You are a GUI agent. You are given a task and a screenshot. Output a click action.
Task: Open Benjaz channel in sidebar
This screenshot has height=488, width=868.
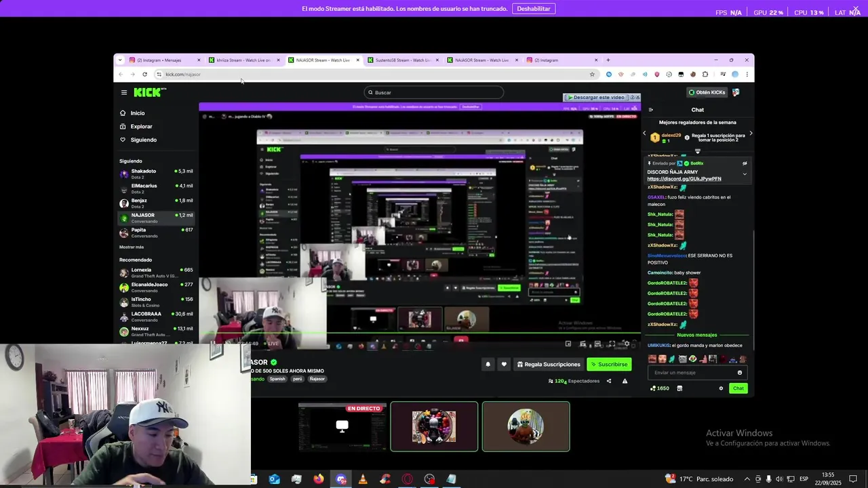click(156, 203)
